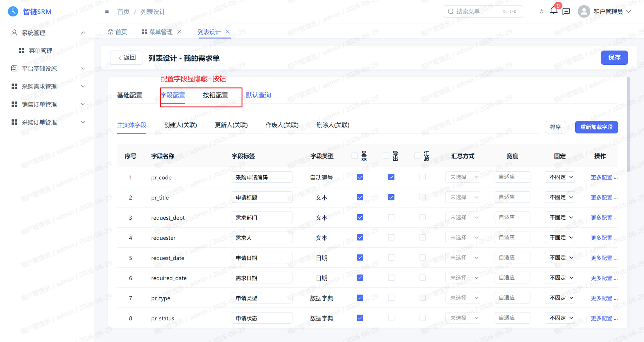Click the 字段标签 input for pr_type
Screen dimensions: 644x342
click(262, 298)
